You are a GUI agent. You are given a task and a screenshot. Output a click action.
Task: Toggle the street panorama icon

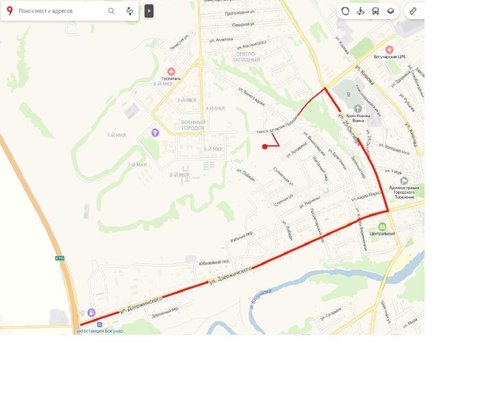360,11
